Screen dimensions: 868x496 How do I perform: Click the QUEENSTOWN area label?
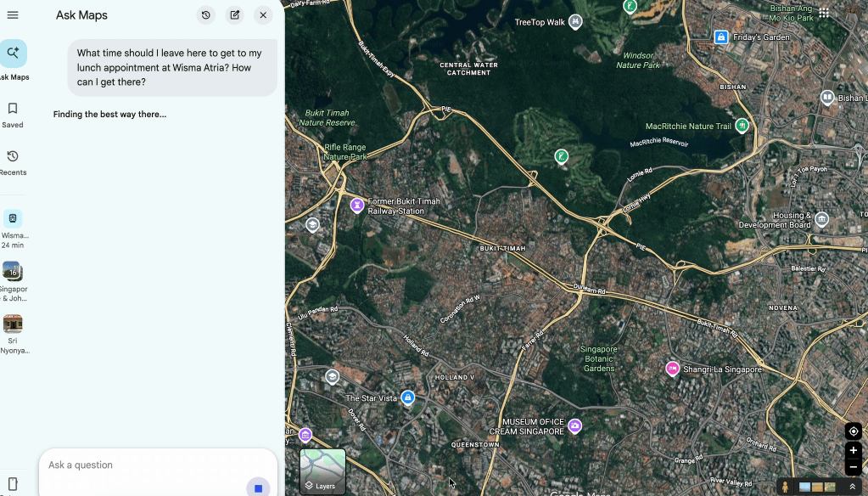point(475,444)
